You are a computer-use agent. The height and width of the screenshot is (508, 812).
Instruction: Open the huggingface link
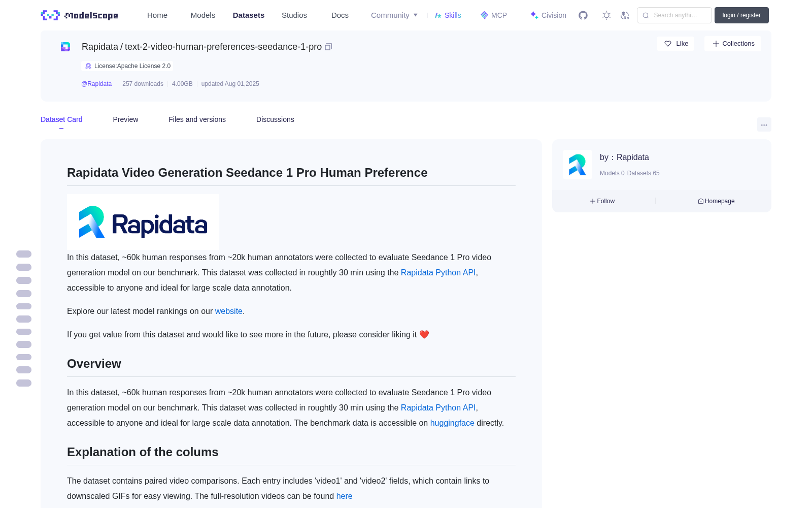[x=452, y=423]
